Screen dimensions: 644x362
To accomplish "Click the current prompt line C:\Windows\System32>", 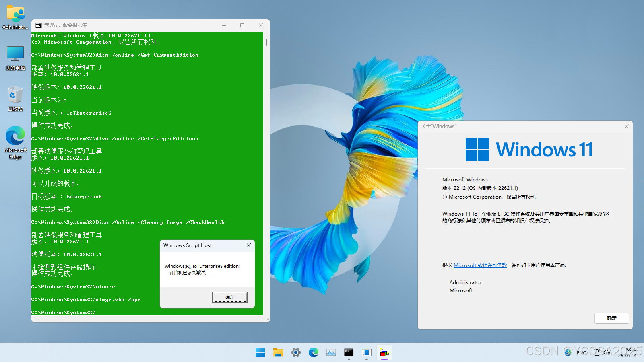I will 63,313.
